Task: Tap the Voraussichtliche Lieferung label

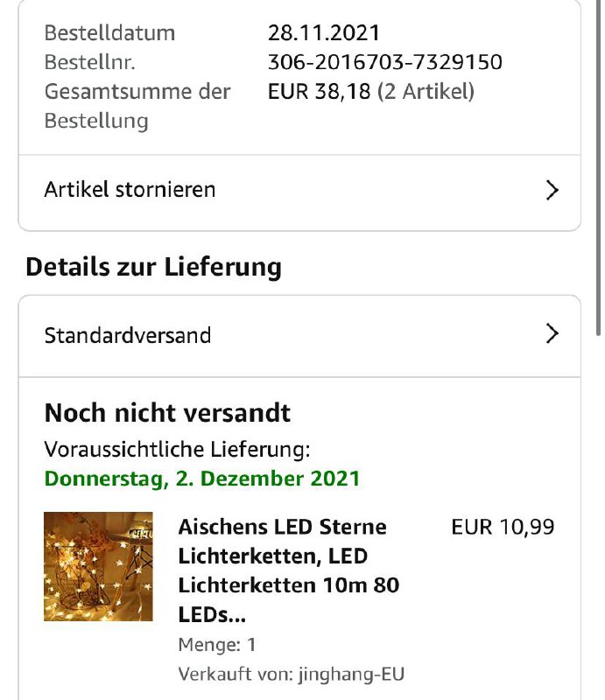Action: point(177,451)
